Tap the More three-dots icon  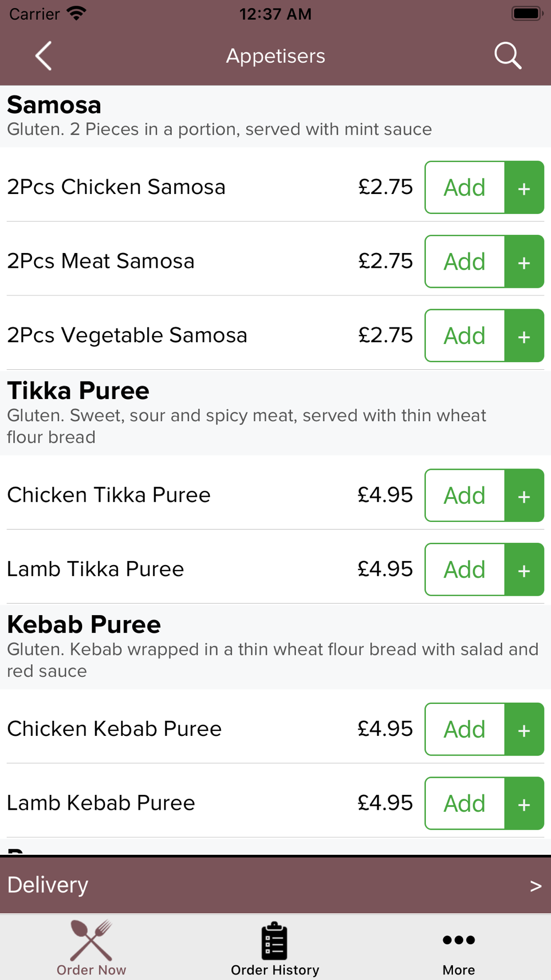pyautogui.click(x=458, y=940)
